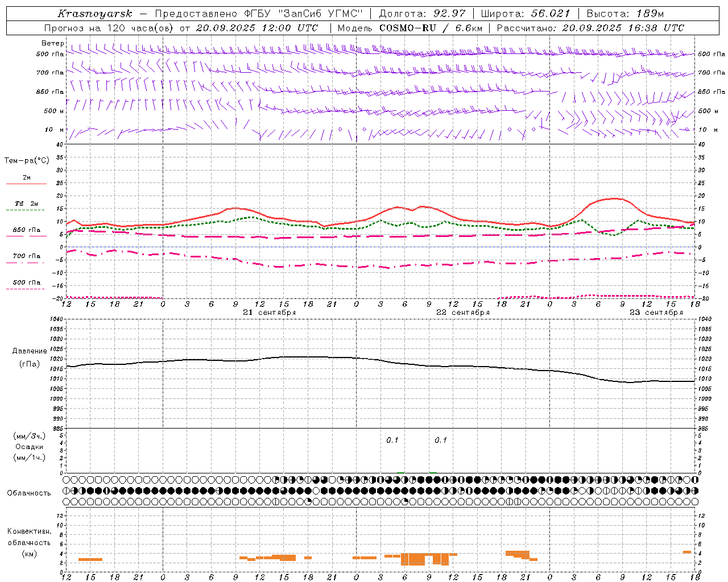Viewport: 728px width, 582px height.
Task: Click the '700 гПа' temperature legend label
Action: click(27, 256)
